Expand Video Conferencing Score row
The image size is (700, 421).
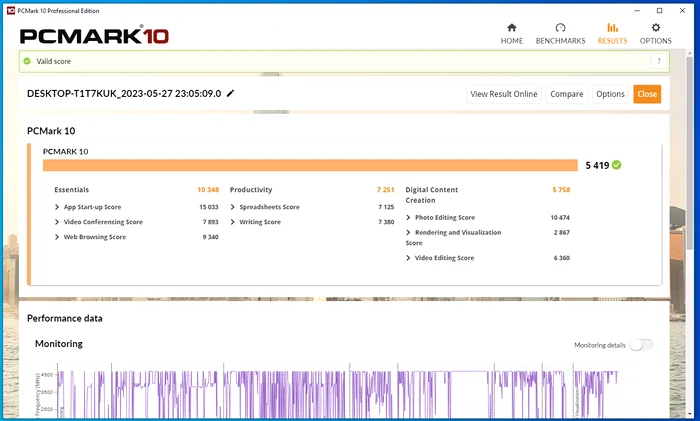pos(57,222)
